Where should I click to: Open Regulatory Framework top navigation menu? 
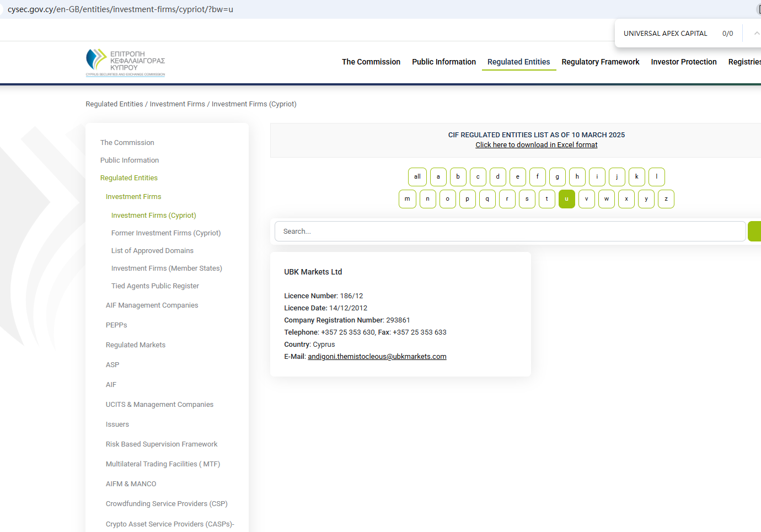pyautogui.click(x=601, y=62)
